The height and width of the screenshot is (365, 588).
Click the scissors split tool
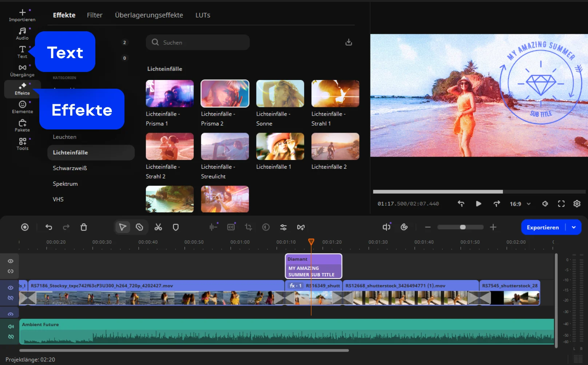158,227
